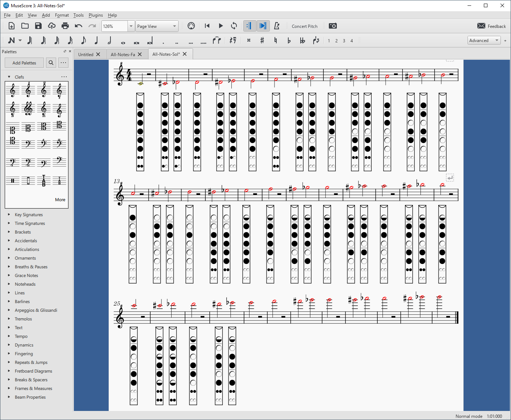The image size is (511, 420).
Task: Select the percussion clef in Clefs palette
Action: click(13, 181)
